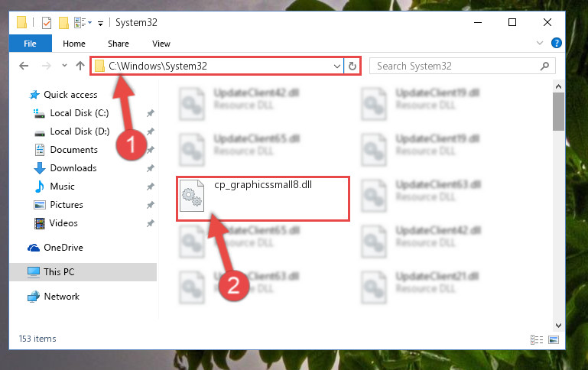
Task: Switch to details view layout
Action: [x=537, y=339]
